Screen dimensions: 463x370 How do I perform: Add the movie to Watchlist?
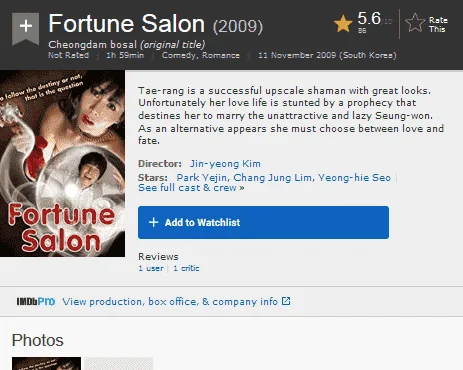point(263,222)
